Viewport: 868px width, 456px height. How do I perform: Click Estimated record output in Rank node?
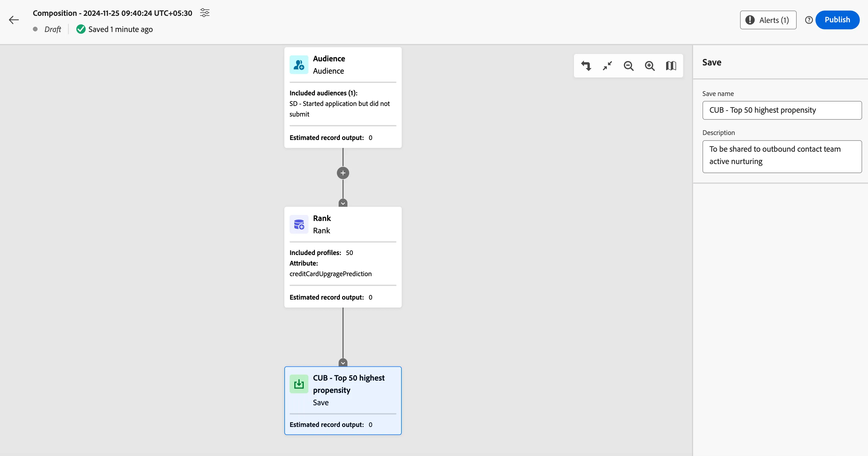(x=331, y=298)
